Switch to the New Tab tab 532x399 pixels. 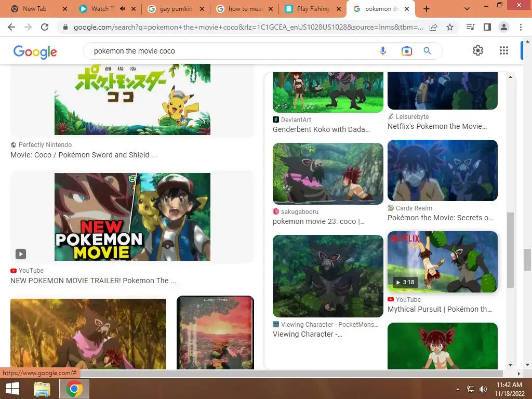coord(34,9)
